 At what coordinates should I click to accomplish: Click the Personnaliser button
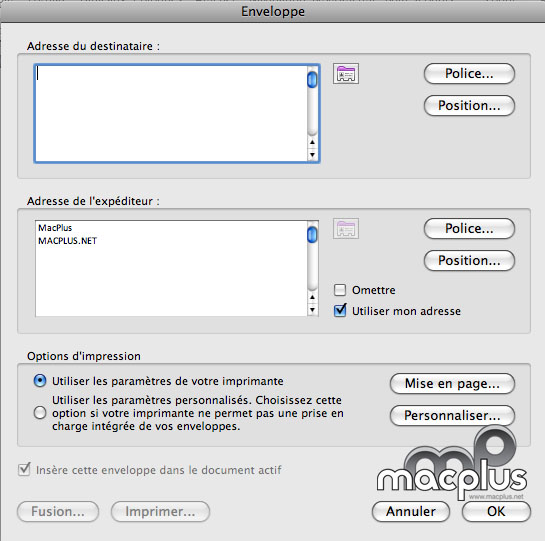(x=452, y=416)
